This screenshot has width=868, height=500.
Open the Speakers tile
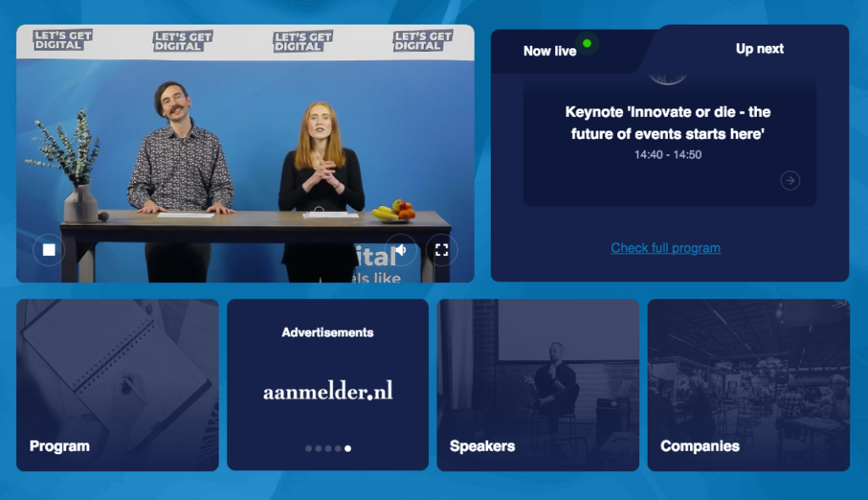[538, 386]
